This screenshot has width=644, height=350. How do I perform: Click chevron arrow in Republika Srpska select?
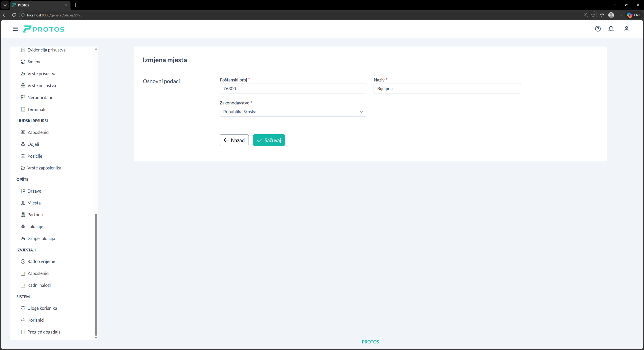(361, 112)
